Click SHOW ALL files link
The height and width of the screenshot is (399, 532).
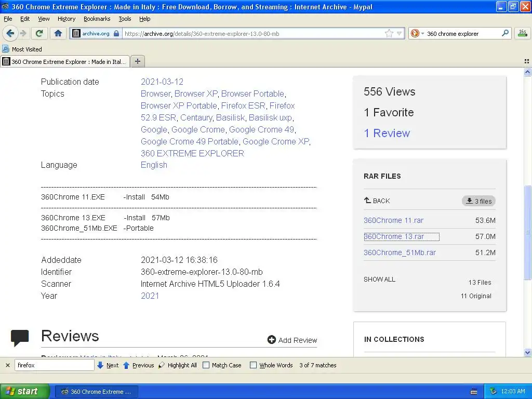[379, 279]
